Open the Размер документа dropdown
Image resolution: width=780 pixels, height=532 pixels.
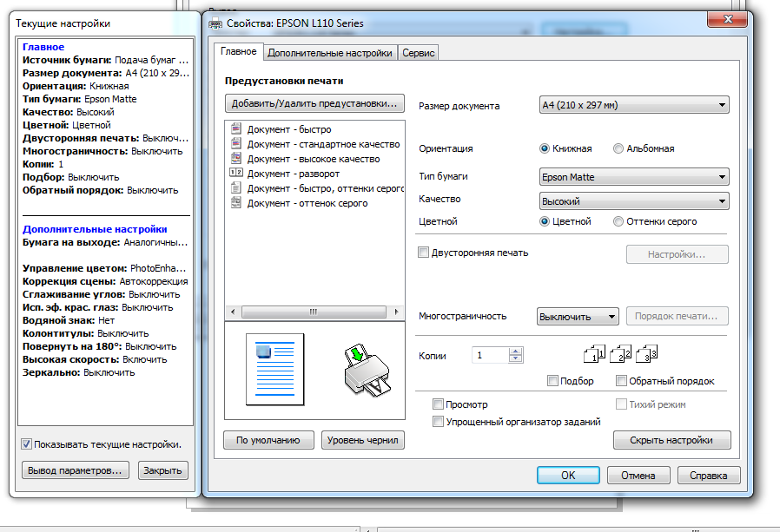(x=634, y=105)
